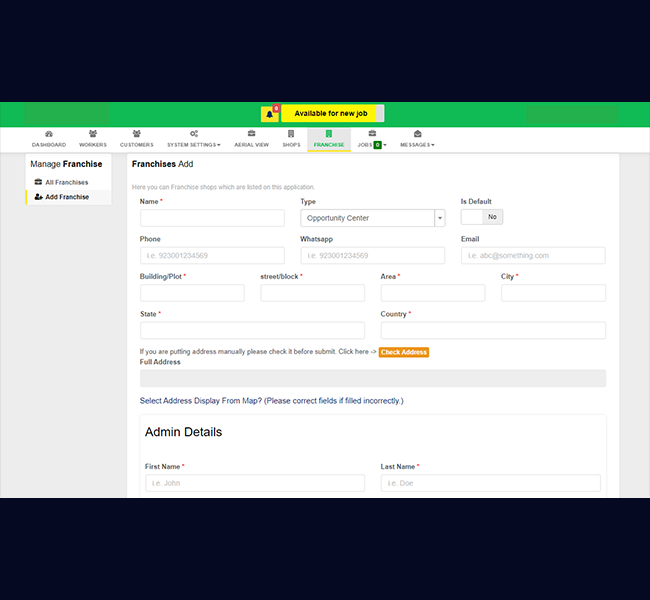
Task: Click the notification bell icon
Action: coord(269,114)
